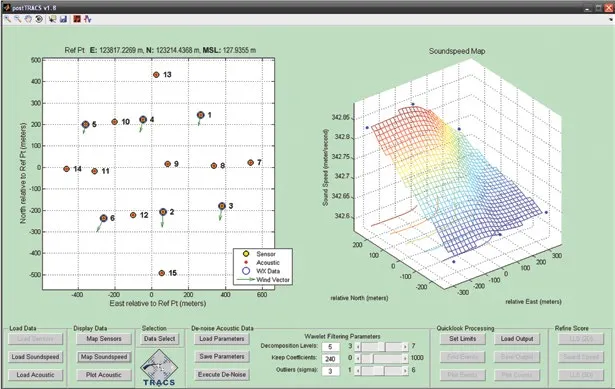Select sensor marker 5 on the map
This screenshot has width=615, height=389.
coord(86,124)
